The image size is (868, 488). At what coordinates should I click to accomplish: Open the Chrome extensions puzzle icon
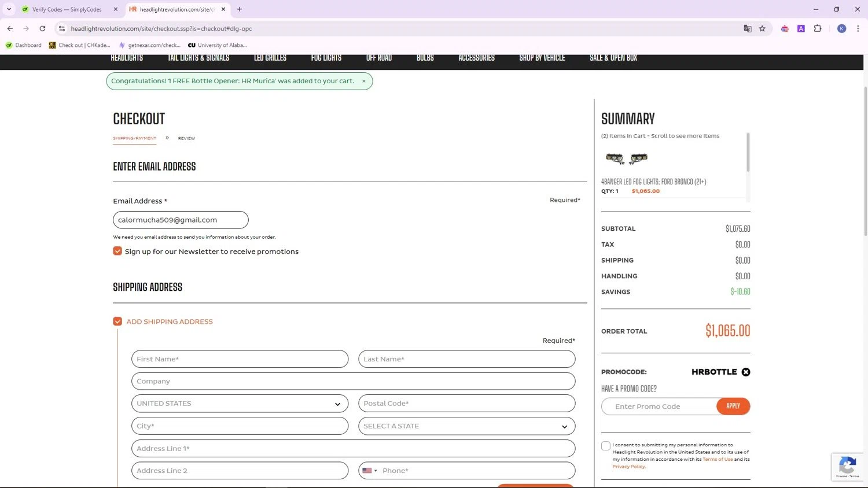coord(818,28)
